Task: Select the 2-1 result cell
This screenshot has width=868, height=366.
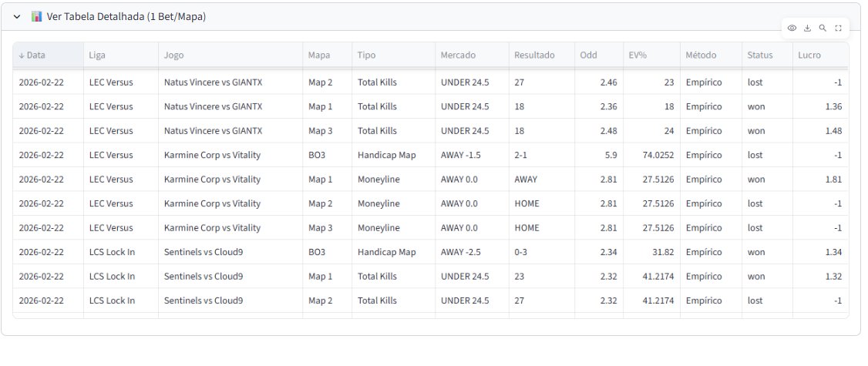Action: [x=541, y=155]
